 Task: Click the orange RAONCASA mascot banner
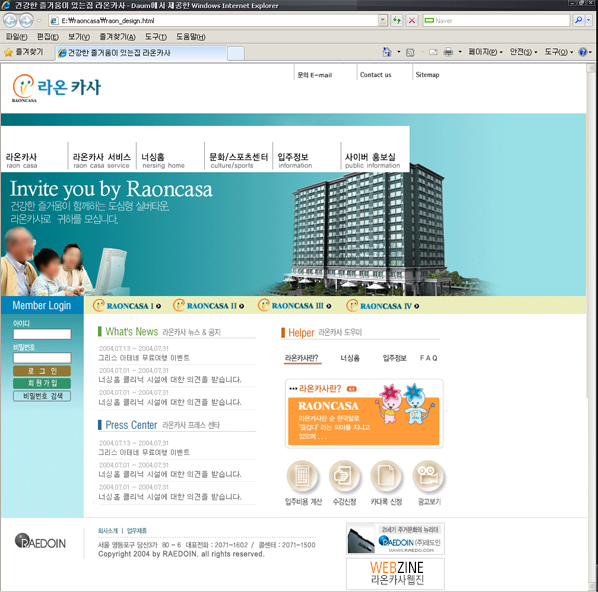pyautogui.click(x=364, y=413)
